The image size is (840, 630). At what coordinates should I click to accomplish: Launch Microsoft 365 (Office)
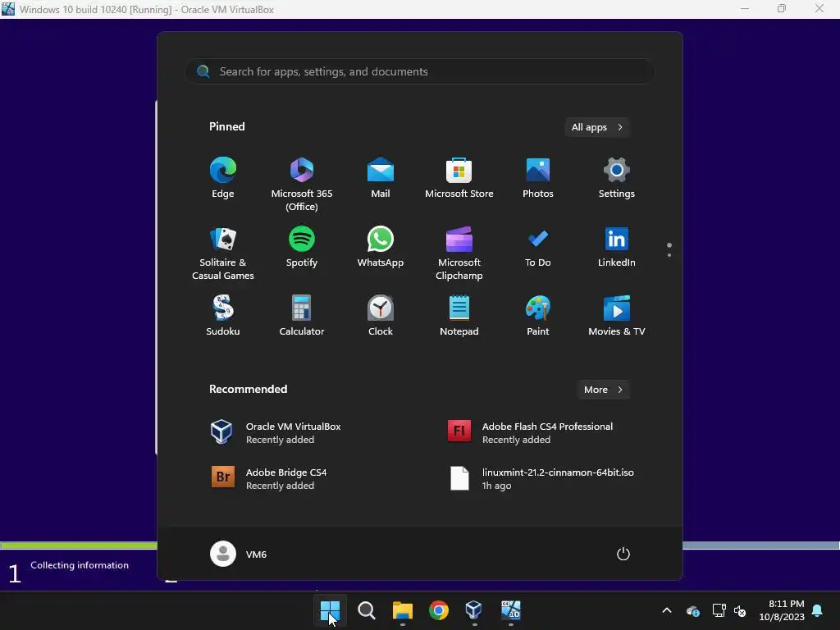coord(302,184)
